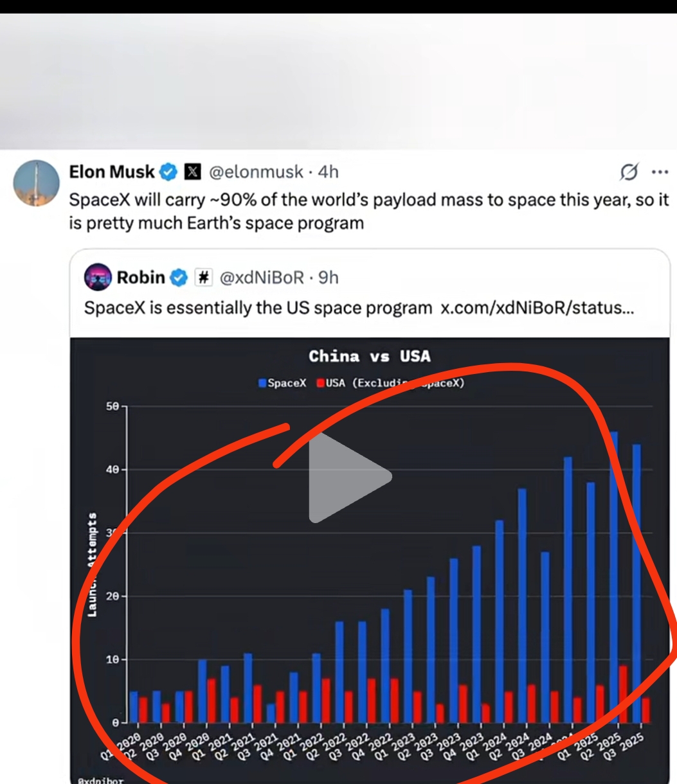Screen dimensions: 677x784
Task: Open Robin's profile avatar
Action: coord(98,278)
